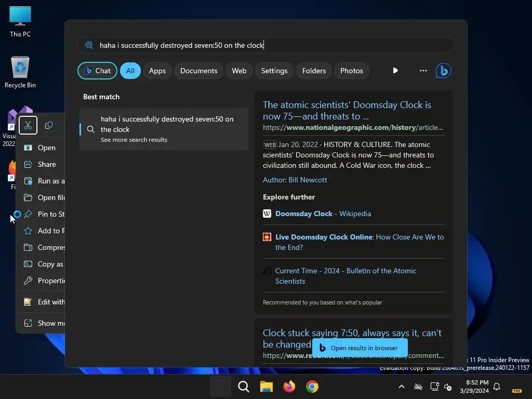Choose Open file location entry
Screen dimensions: 532x399
pos(42,197)
